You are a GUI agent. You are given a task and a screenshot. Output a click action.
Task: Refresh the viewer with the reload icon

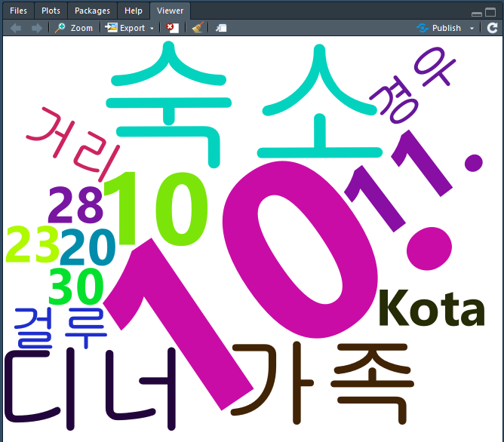pyautogui.click(x=492, y=28)
